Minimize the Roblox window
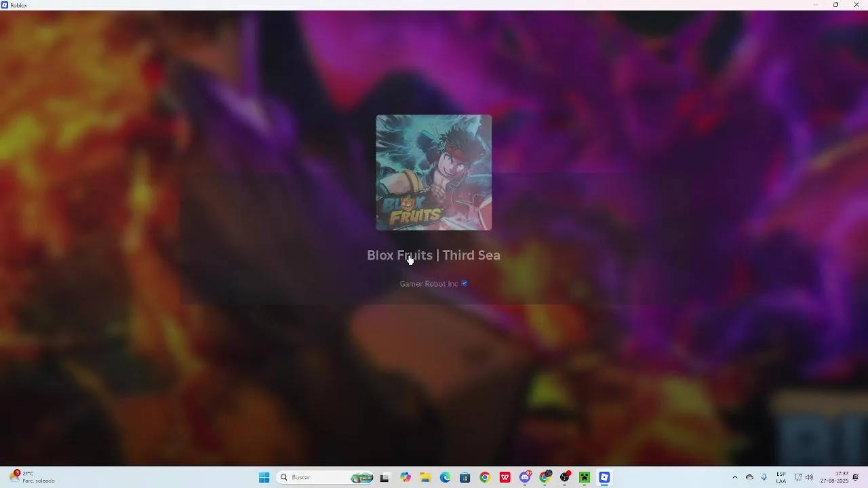 (x=815, y=5)
